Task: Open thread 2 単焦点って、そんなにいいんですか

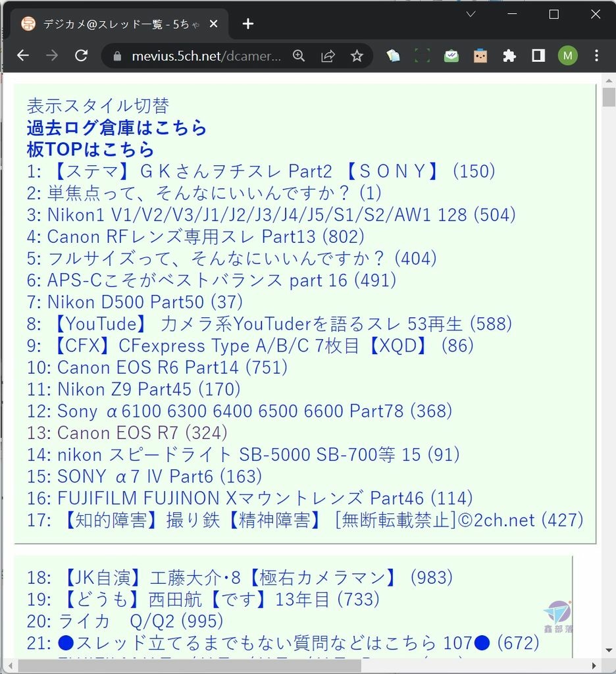Action: click(204, 193)
